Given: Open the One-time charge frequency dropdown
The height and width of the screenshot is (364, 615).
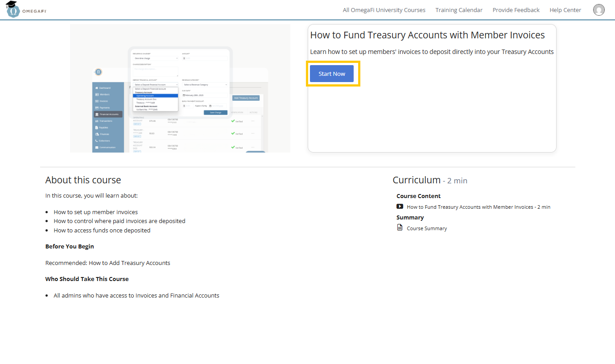Looking at the screenshot, I should (155, 58).
